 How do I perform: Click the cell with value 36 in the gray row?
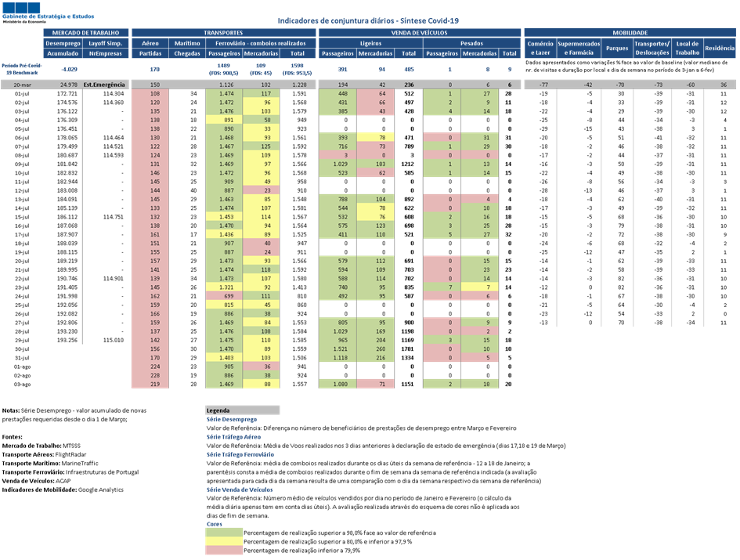pos(723,85)
